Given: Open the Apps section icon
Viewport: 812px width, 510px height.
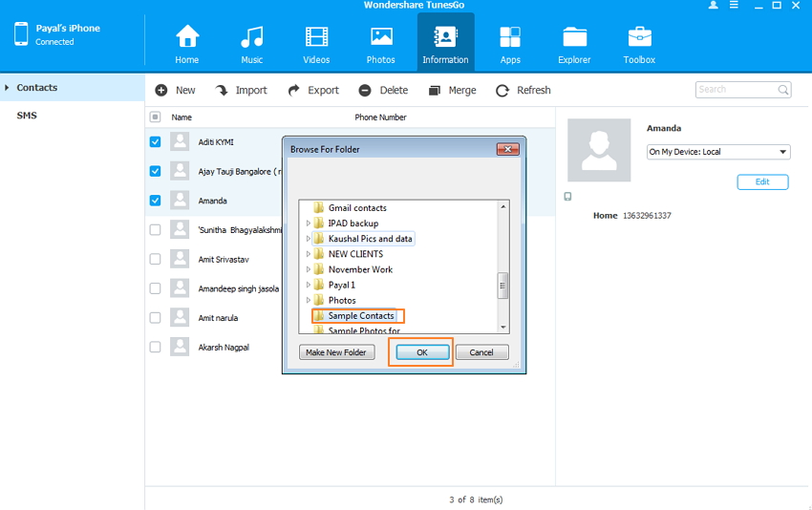Looking at the screenshot, I should click(x=510, y=38).
